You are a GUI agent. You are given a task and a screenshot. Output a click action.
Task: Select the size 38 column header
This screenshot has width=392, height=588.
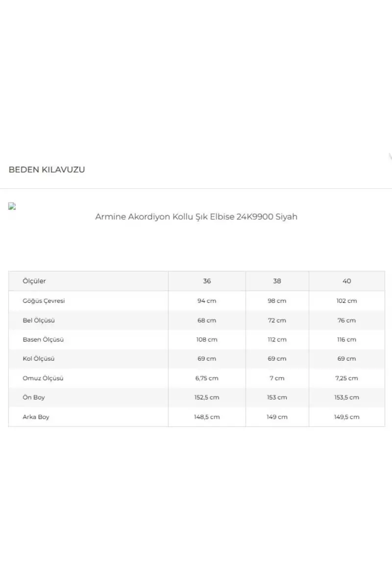(x=277, y=281)
